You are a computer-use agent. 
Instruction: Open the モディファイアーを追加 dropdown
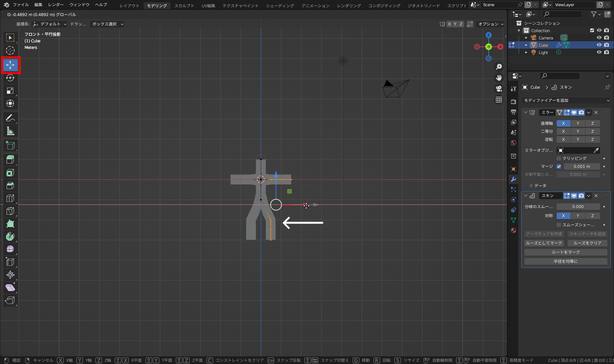[x=566, y=100]
